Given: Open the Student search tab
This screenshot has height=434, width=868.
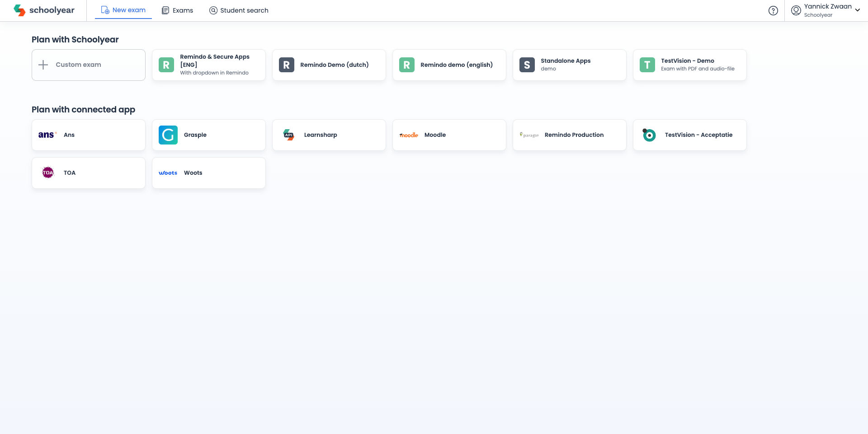Looking at the screenshot, I should [x=239, y=10].
